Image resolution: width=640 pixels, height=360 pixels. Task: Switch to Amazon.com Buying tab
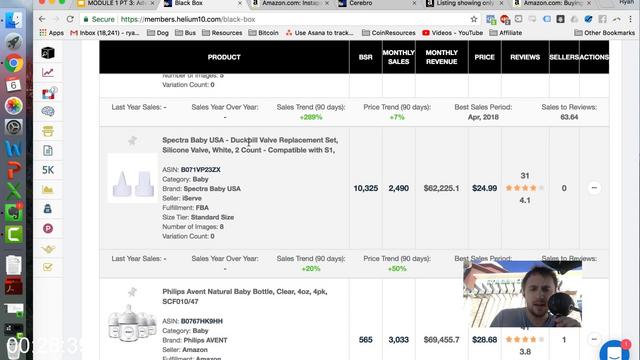coord(551,3)
